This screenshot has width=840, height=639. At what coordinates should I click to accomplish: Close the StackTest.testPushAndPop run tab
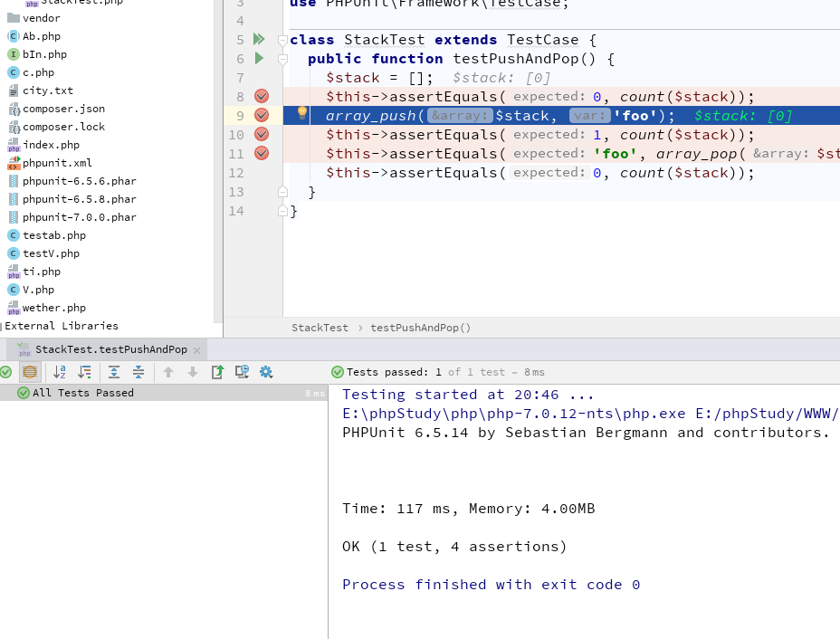[197, 350]
